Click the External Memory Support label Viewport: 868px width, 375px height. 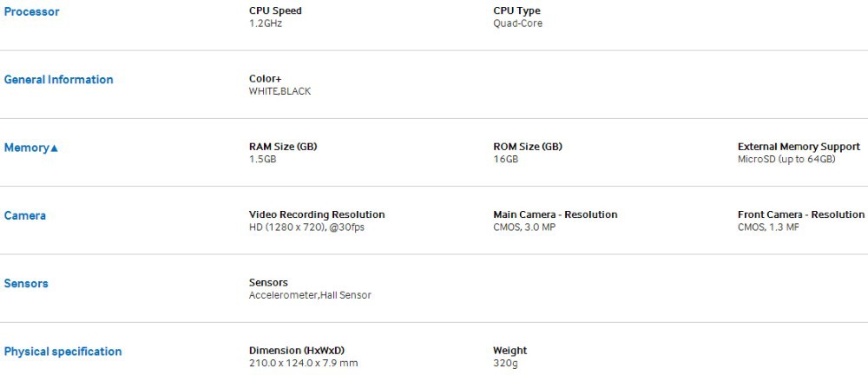click(799, 147)
